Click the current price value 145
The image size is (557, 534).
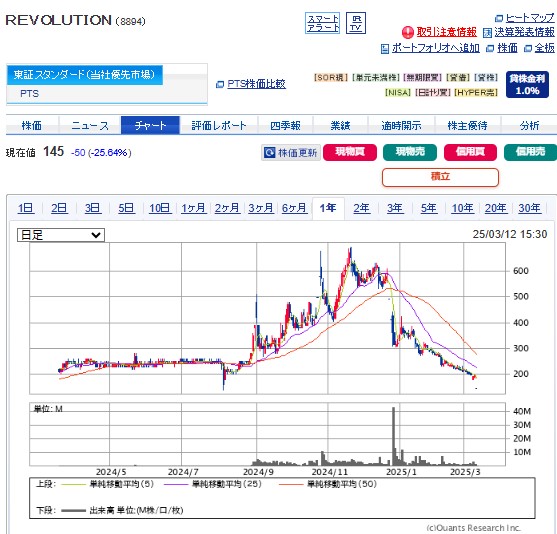(x=54, y=152)
